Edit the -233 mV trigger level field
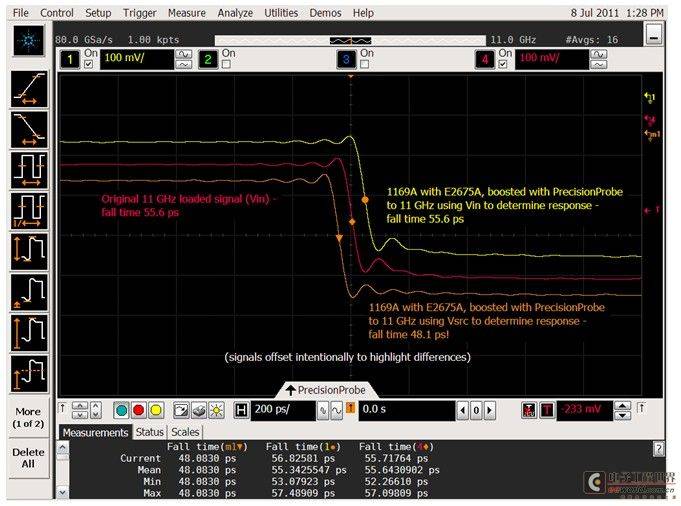This screenshot has width=681, height=506. point(585,410)
